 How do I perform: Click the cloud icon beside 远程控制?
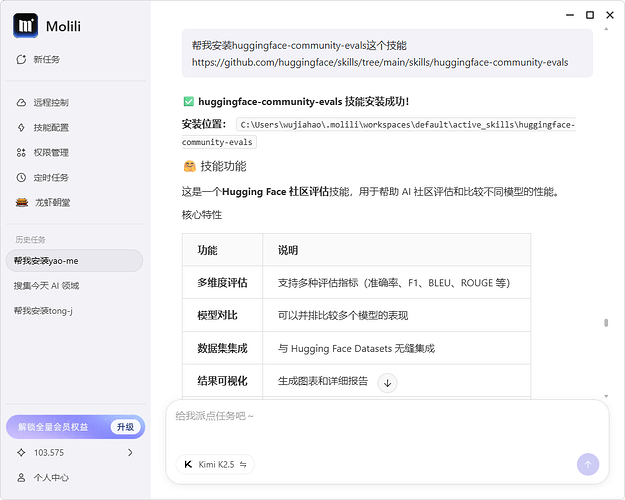(21, 102)
